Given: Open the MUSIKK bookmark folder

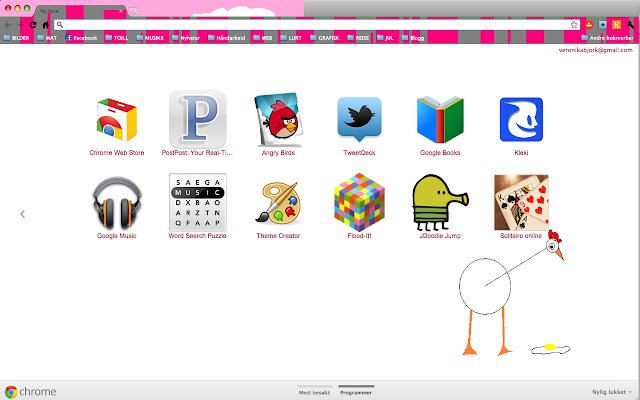Looking at the screenshot, I should (150, 38).
